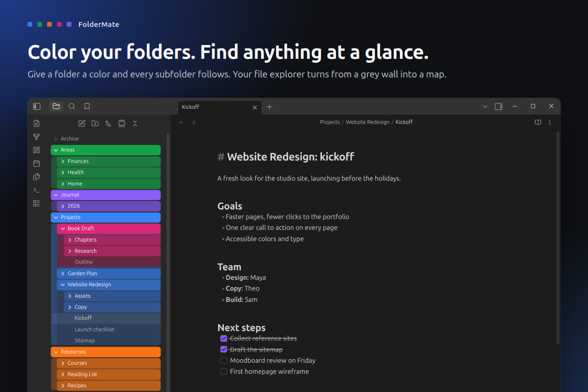This screenshot has width=588, height=392.
Task: Add a new tab with plus
Action: [269, 107]
